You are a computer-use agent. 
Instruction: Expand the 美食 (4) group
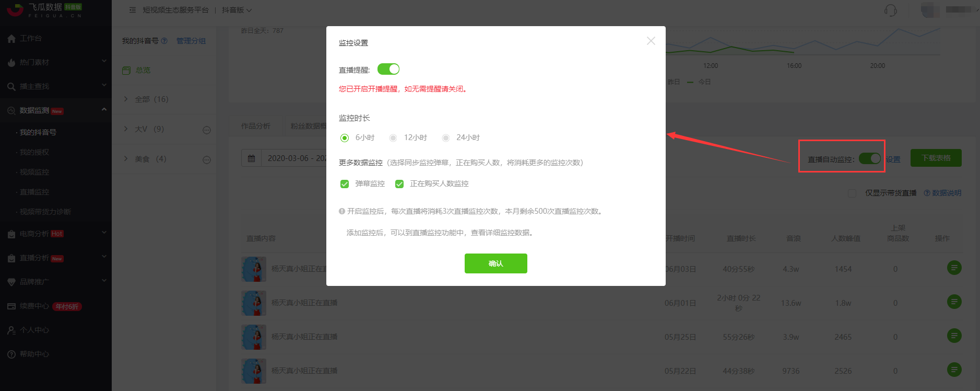(x=126, y=158)
